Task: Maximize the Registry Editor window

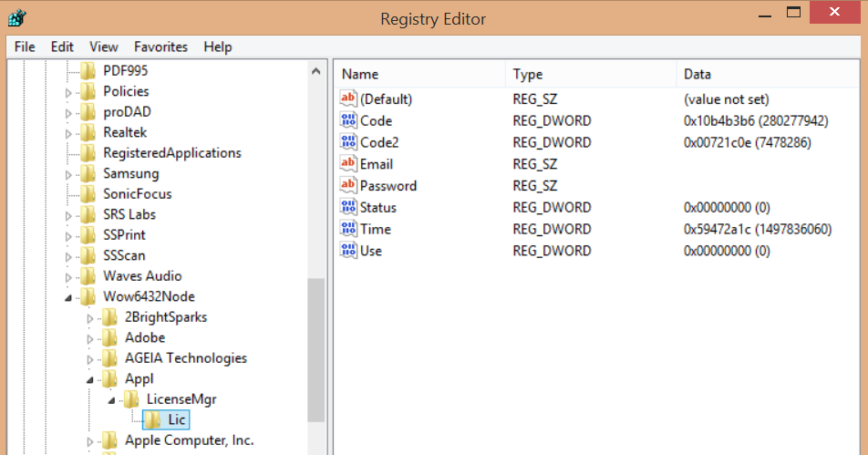Action: click(x=794, y=14)
